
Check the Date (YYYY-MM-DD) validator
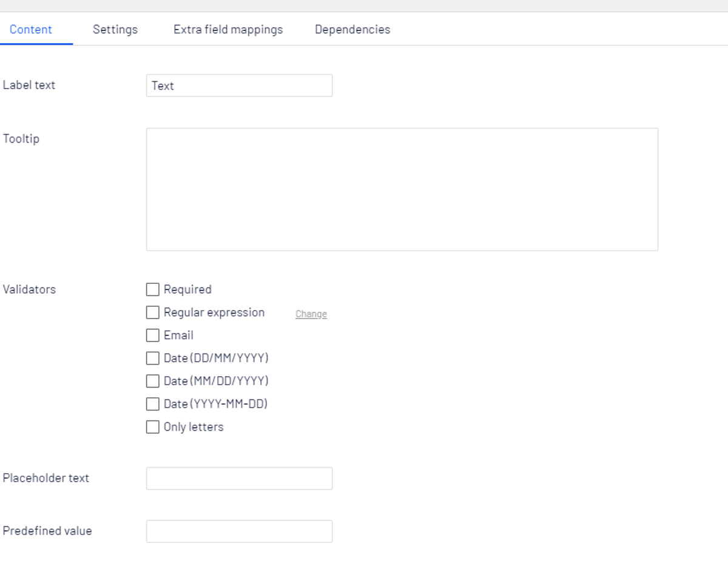click(x=152, y=403)
